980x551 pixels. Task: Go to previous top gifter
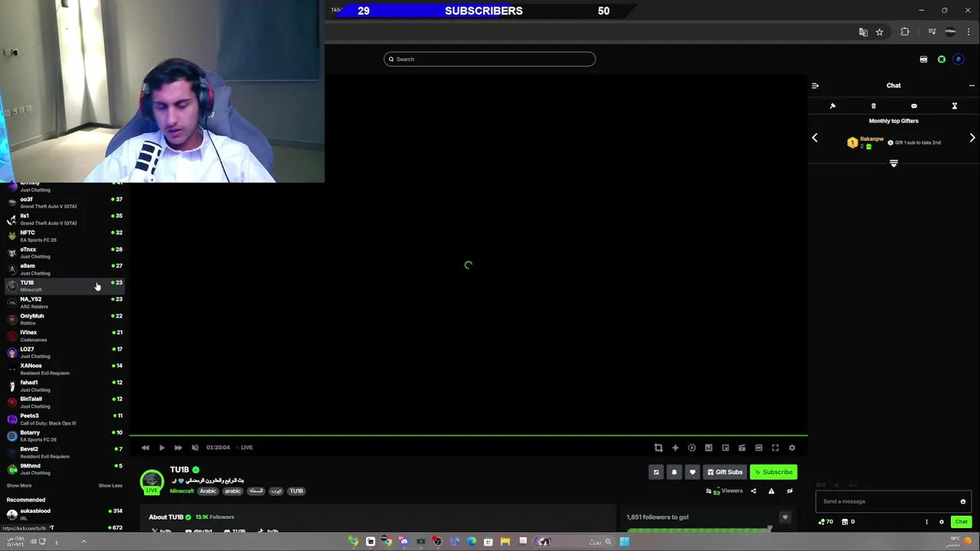point(815,138)
